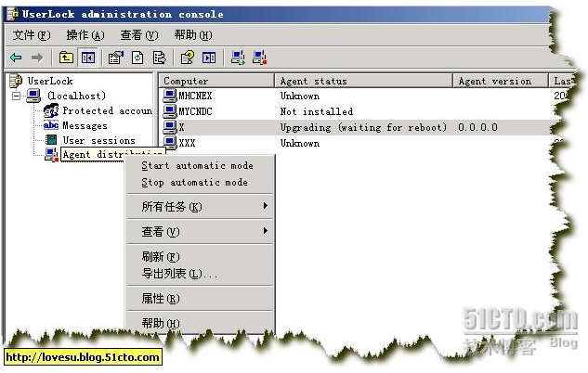This screenshot has width=588, height=373.
Task: Click the (localhost) computer icon in tree
Action: click(x=33, y=96)
